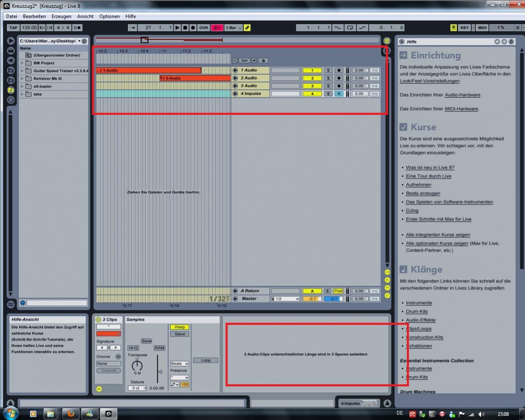Viewport: 525px width, 420px height.
Task: Jump to the next locator
Action: pyautogui.click(x=254, y=60)
